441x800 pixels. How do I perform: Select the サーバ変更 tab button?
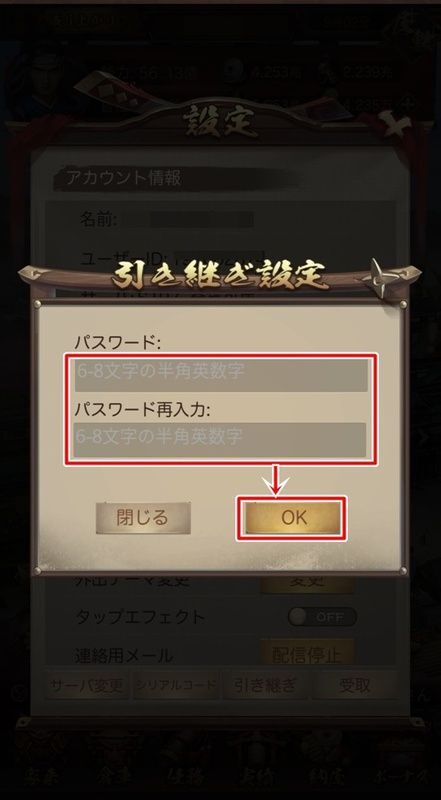87,685
